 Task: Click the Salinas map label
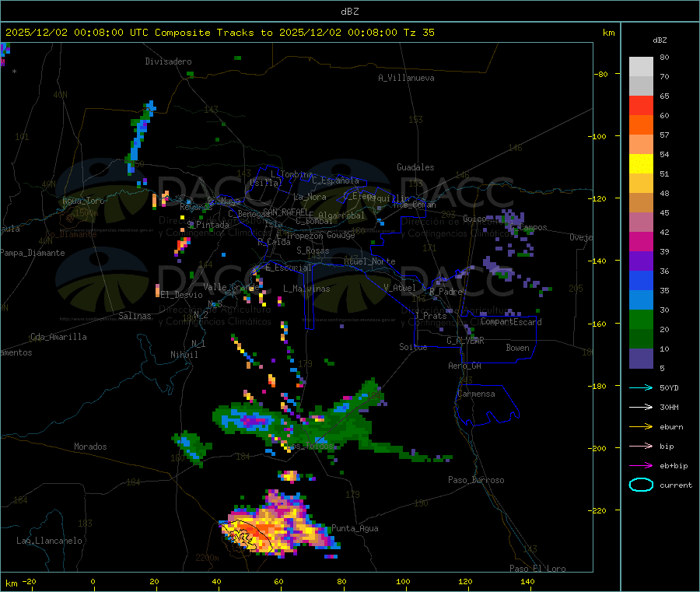(x=135, y=316)
